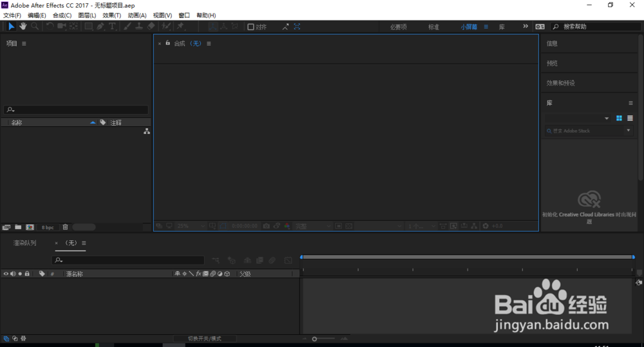Select the Unified Camera tool

[62, 26]
